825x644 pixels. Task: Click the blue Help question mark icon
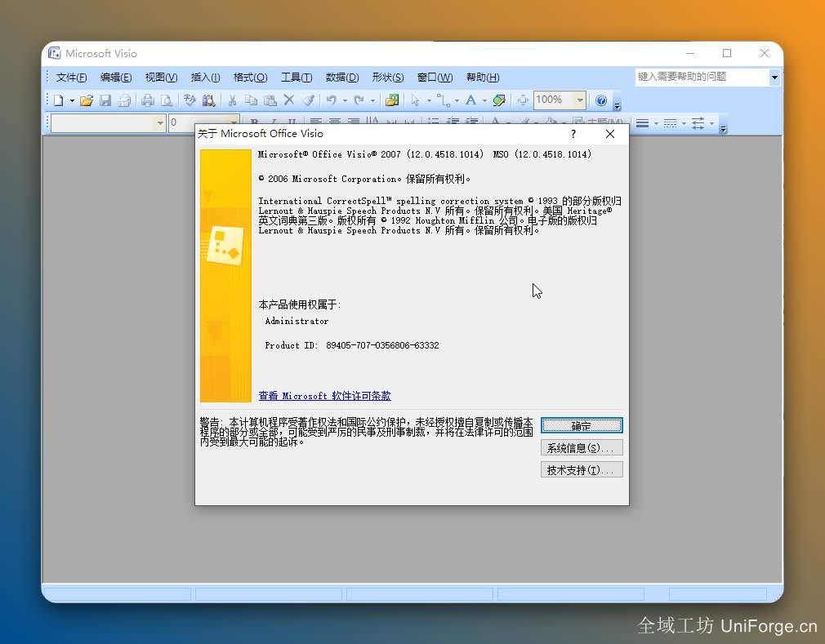click(601, 100)
